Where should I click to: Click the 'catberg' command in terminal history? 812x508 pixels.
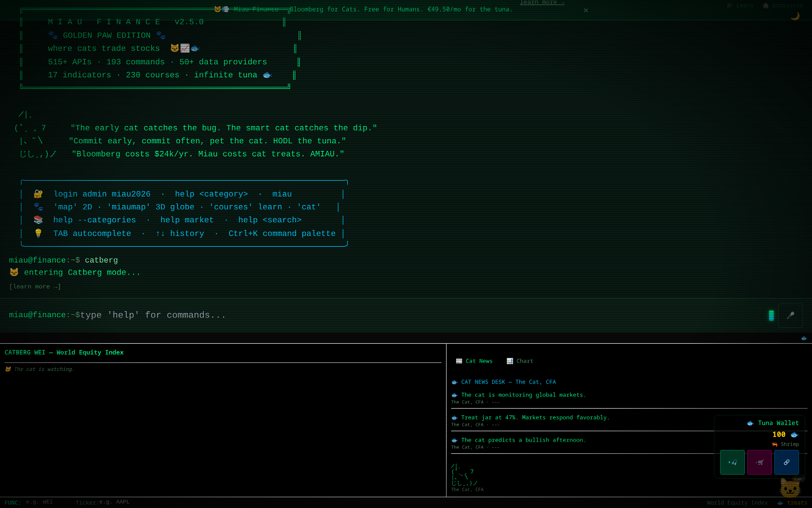101,260
